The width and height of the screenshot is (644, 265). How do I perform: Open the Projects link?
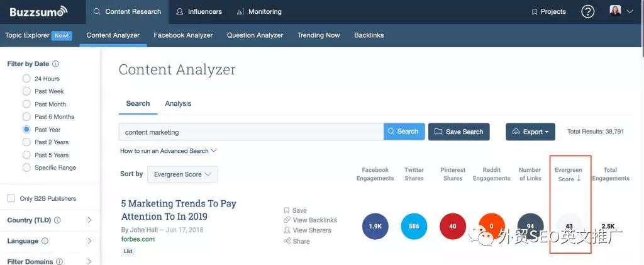point(548,11)
